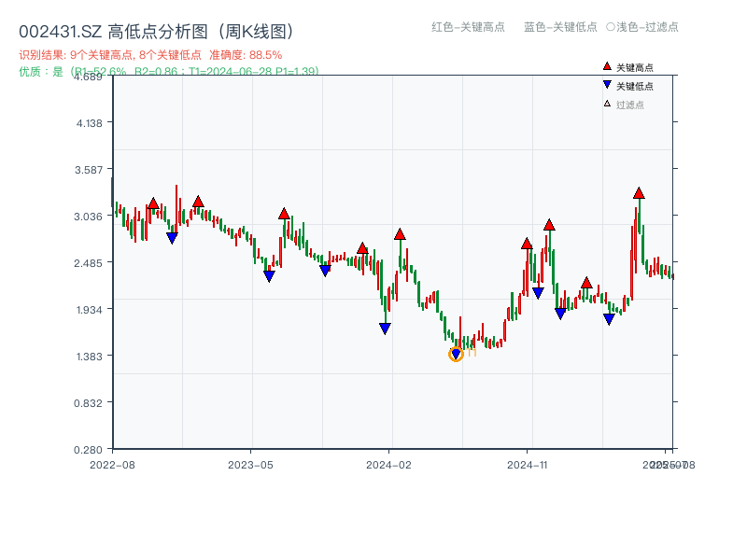Toggle 过滤点 visibility in the legend
747x560 pixels.
633,104
